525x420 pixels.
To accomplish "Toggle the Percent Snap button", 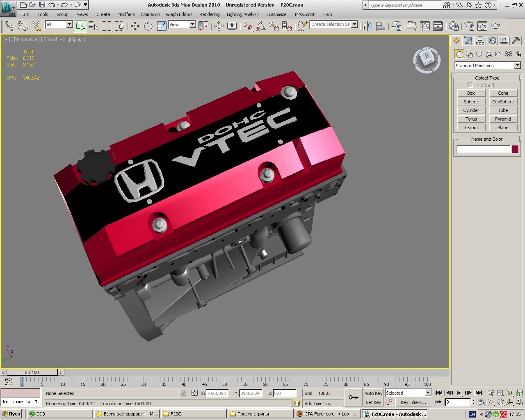I will 274,26.
